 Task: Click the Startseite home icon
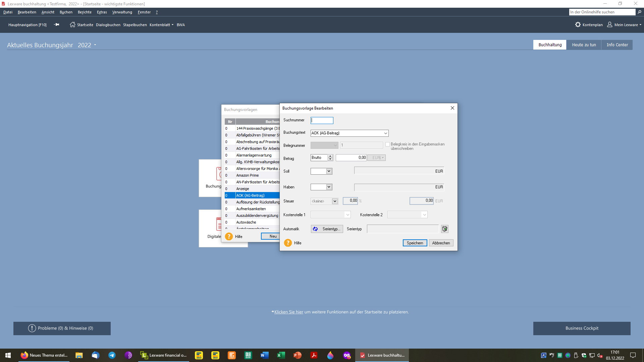pos(72,24)
